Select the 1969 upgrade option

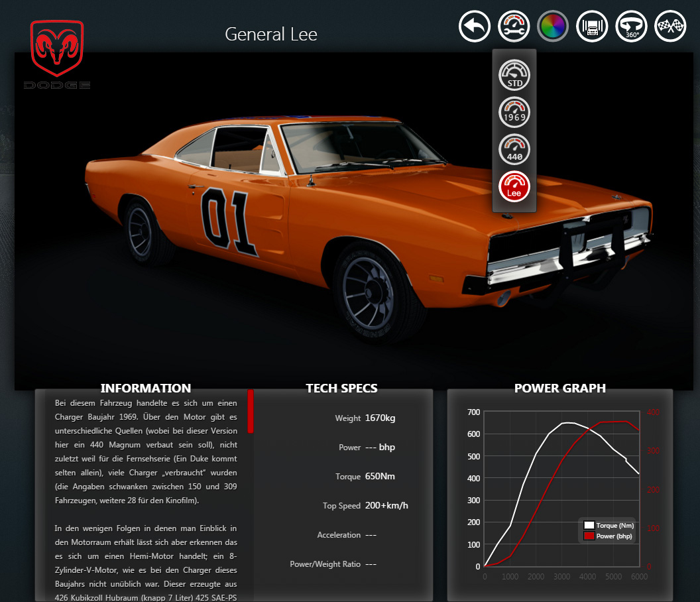pyautogui.click(x=514, y=112)
